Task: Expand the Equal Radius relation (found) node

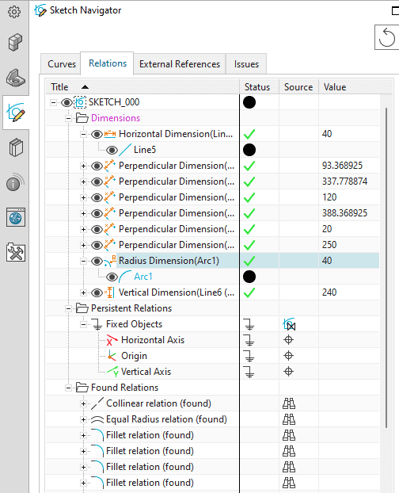Action: (83, 420)
